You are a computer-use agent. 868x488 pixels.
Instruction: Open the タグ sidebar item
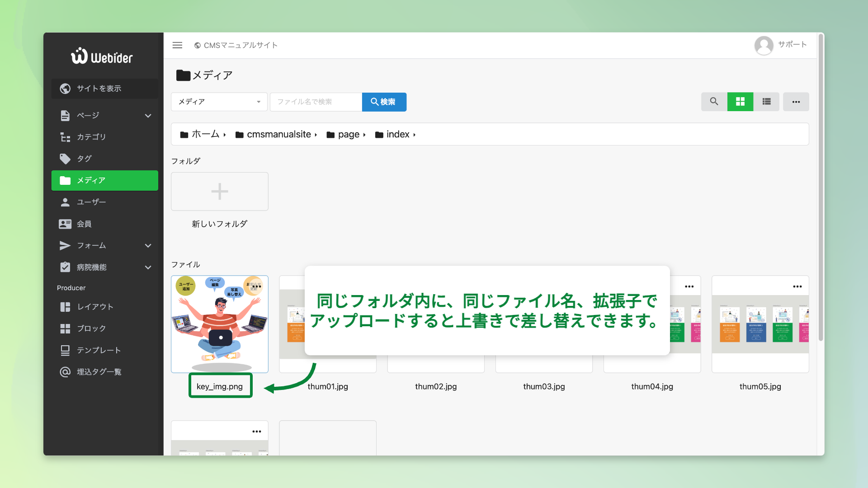84,159
